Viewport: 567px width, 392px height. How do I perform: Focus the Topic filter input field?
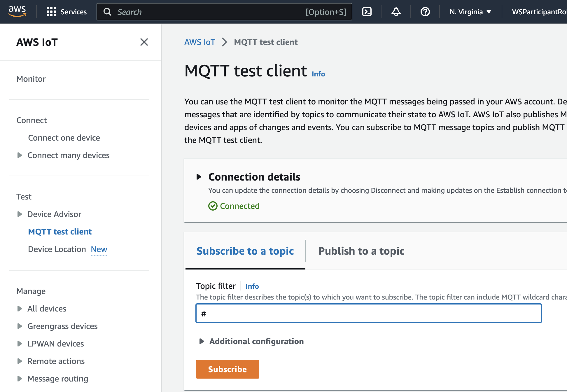[x=369, y=313]
